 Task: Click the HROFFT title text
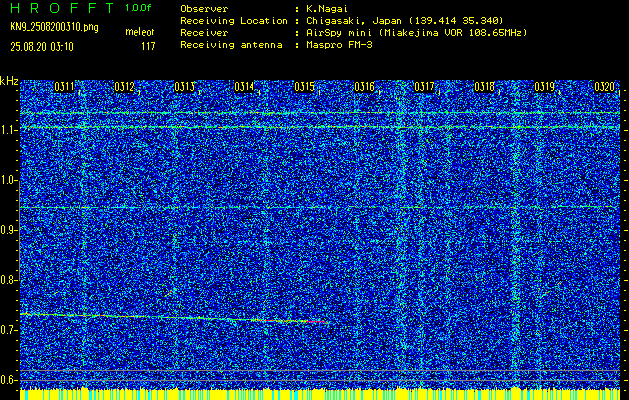tap(62, 8)
